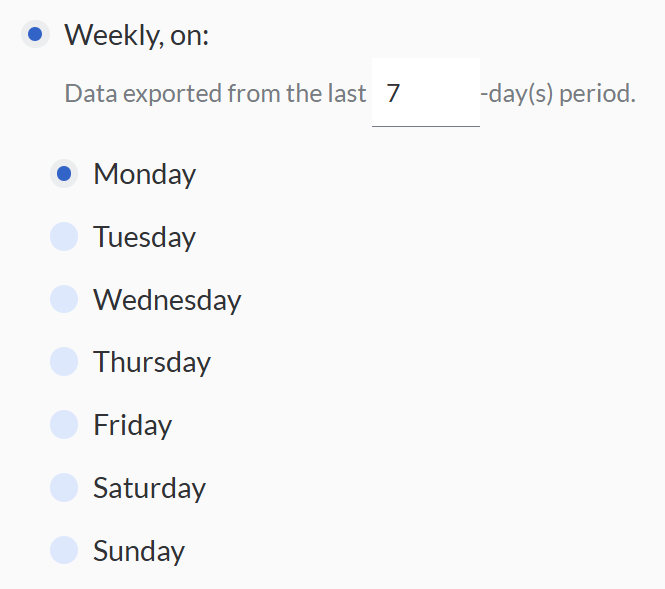Screen dimensions: 665x589
Task: Set export day using Saturday radio button
Action: pos(64,488)
